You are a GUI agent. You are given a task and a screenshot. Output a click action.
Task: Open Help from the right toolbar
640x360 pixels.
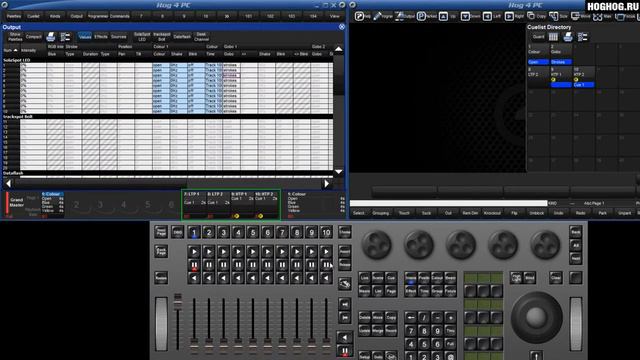(x=359, y=16)
